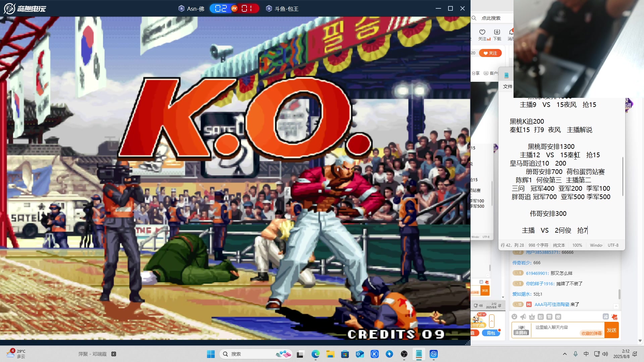This screenshot has height=362, width=644.
Task: Click the Notepad app icon in its title bar
Action: pyautogui.click(x=506, y=75)
